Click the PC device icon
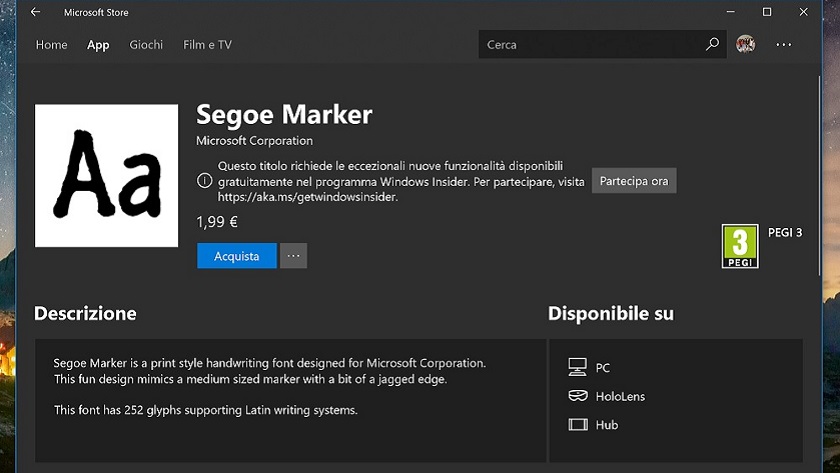 coord(577,367)
